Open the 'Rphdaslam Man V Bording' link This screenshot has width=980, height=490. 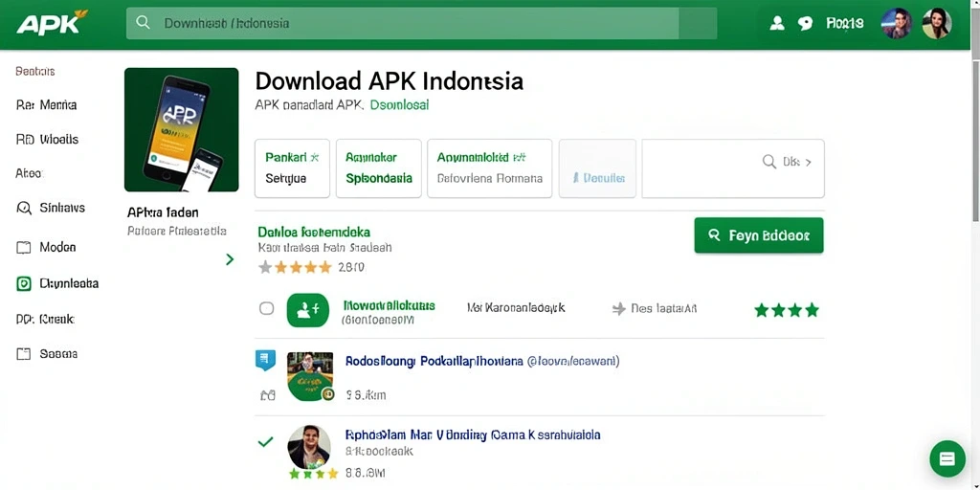click(x=473, y=434)
